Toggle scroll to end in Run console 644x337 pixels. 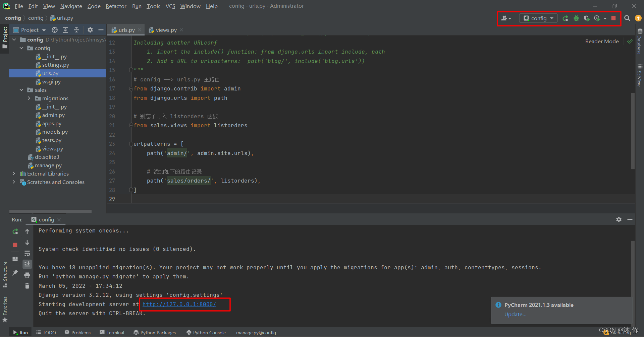27,264
